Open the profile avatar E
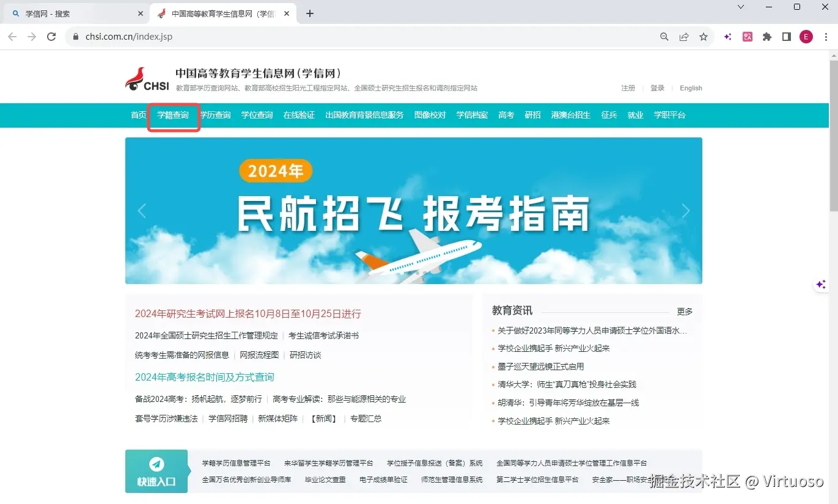838x504 pixels. 806,37
